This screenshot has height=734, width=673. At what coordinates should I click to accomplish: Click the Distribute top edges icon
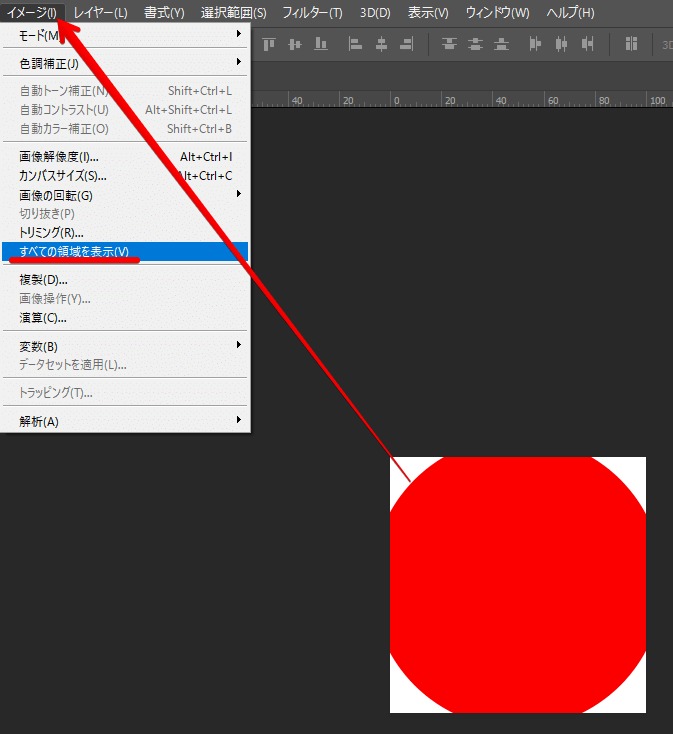tap(449, 44)
